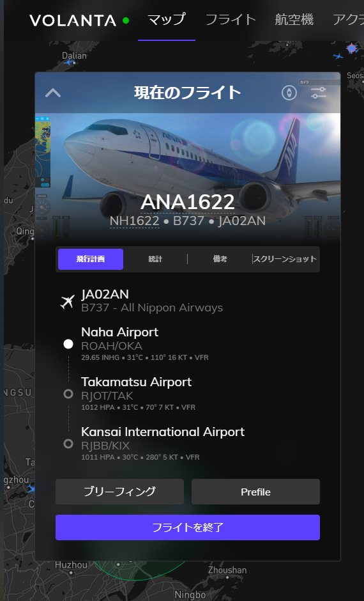
Task: End flight with フライトを終了 button
Action: click(188, 527)
